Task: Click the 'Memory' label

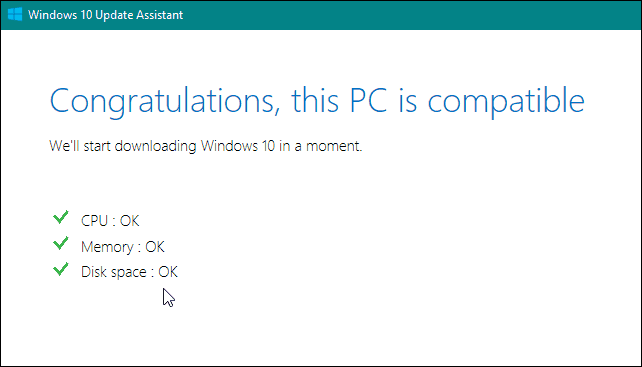Action: pos(107,247)
